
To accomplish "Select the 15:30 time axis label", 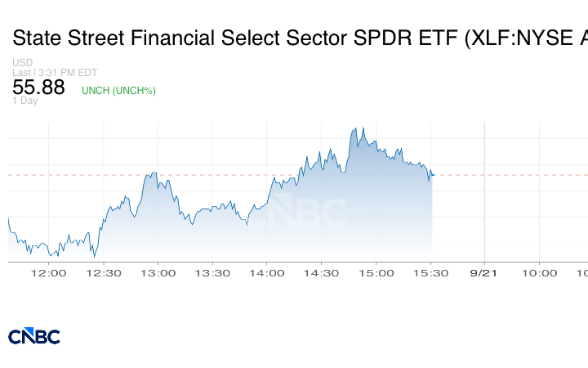I will pyautogui.click(x=430, y=273).
